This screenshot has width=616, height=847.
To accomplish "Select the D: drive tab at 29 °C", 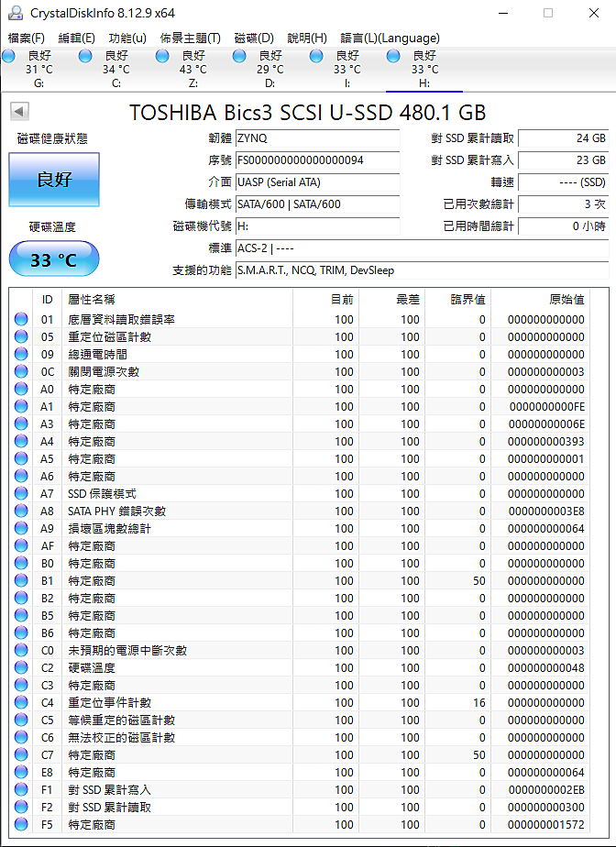I will point(270,69).
